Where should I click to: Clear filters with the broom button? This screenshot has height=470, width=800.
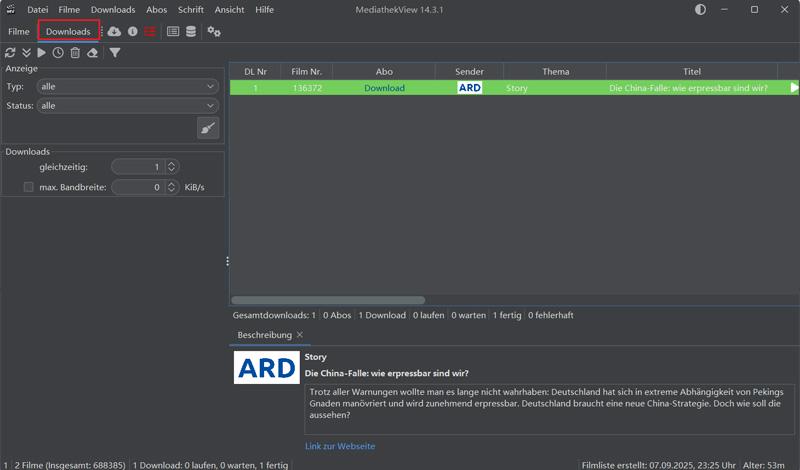pyautogui.click(x=208, y=128)
